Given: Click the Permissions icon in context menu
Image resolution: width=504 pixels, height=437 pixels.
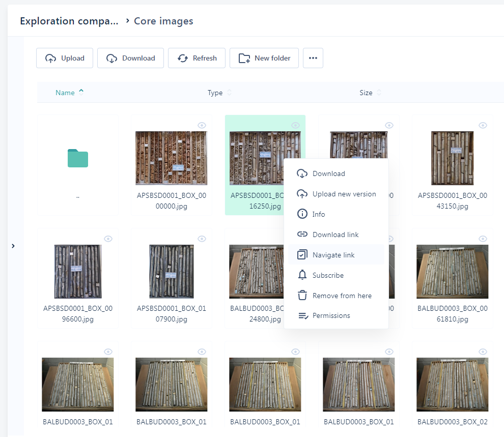Looking at the screenshot, I should pos(302,316).
